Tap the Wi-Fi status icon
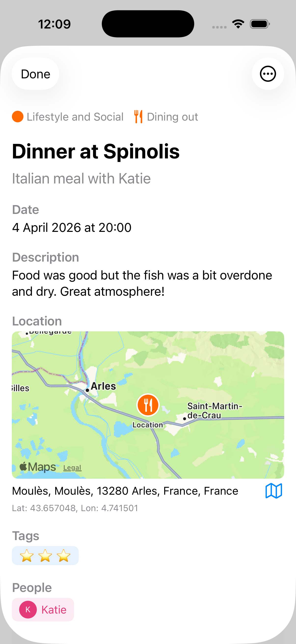 point(238,24)
